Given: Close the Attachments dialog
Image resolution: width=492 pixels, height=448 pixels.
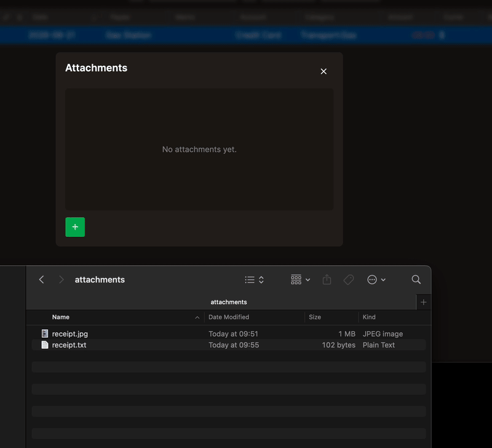Looking at the screenshot, I should [323, 71].
